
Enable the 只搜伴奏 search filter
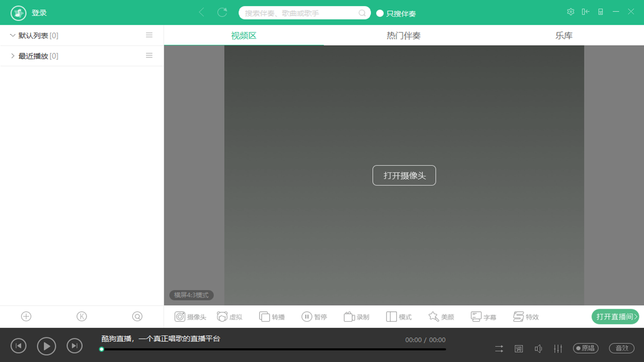(380, 13)
